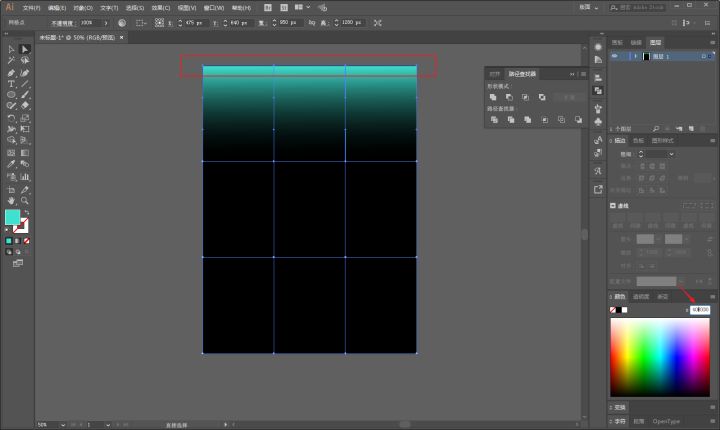The width and height of the screenshot is (720, 430).
Task: Click the hex color value input field
Action: pos(700,310)
